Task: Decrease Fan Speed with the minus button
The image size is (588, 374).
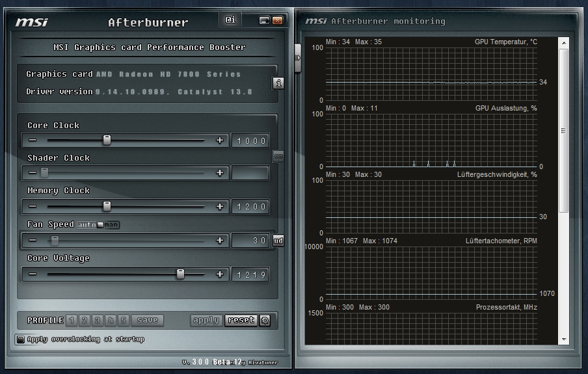Action: pyautogui.click(x=33, y=241)
